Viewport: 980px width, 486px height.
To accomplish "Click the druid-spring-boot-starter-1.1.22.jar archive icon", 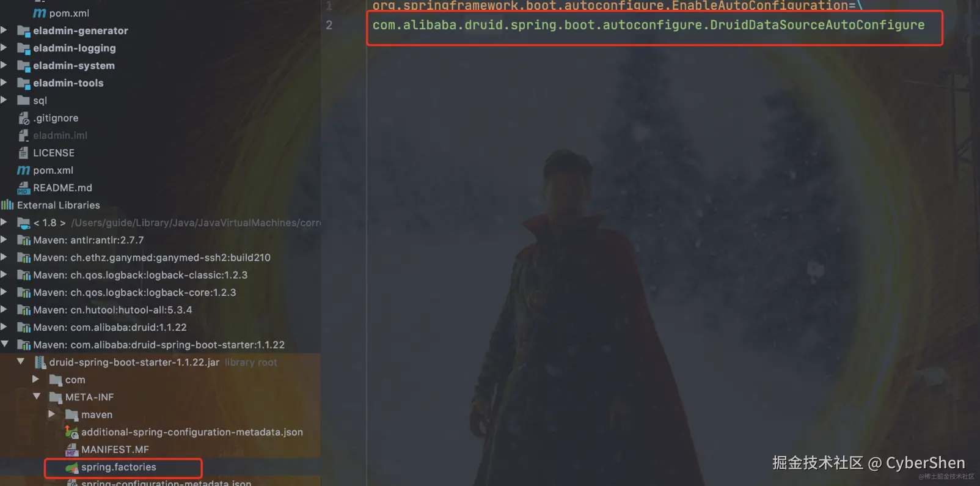I will pyautogui.click(x=40, y=363).
